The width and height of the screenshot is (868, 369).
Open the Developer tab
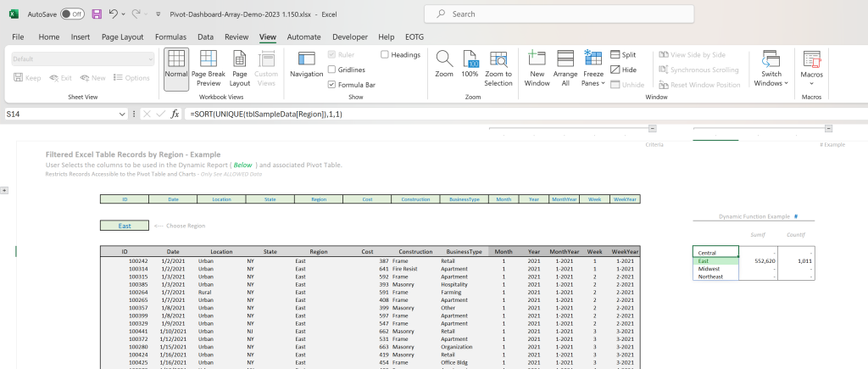350,37
